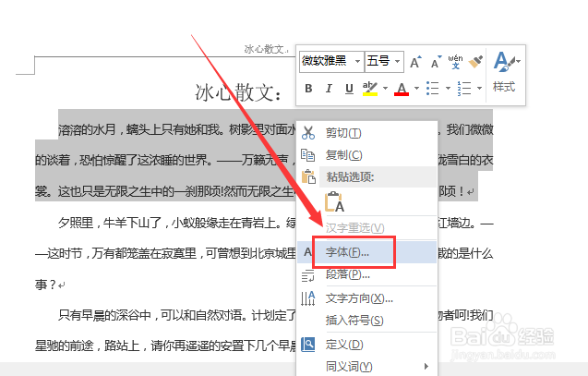Click the header text 冰心散文
Viewport: 588px width, 376px height.
[x=266, y=49]
